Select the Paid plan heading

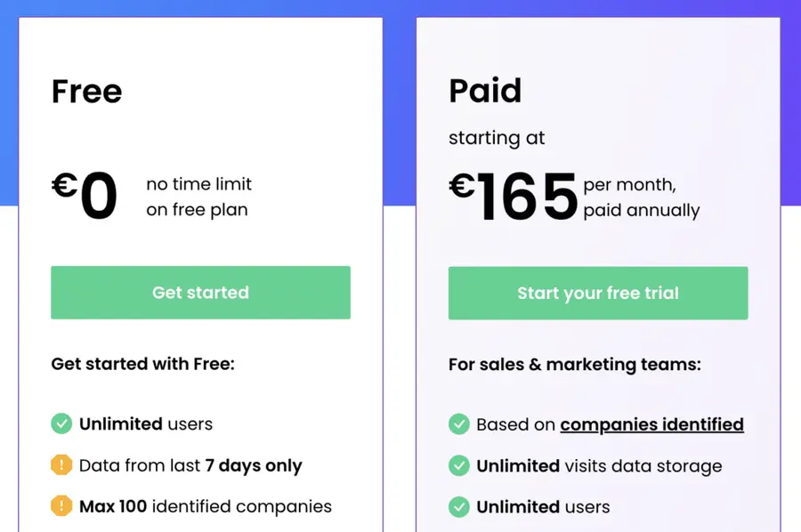(x=485, y=91)
